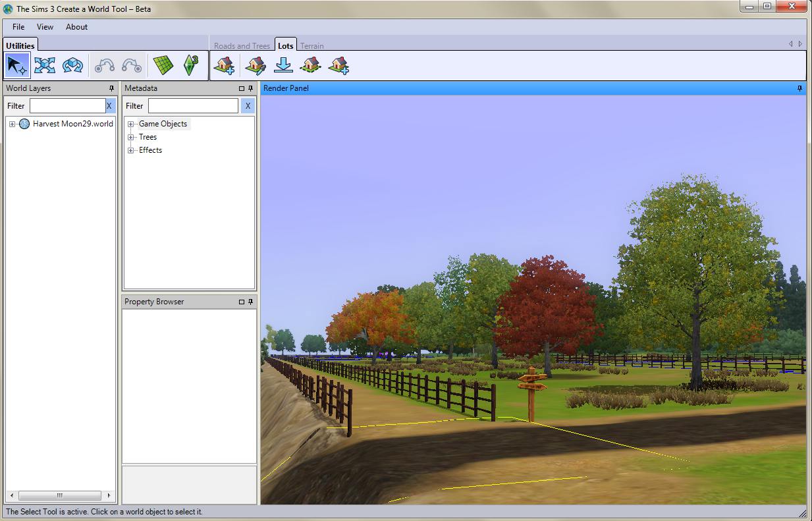Choose the Rotate object tool icon
Screen dimensions: 812x521
pyautogui.click(x=72, y=65)
